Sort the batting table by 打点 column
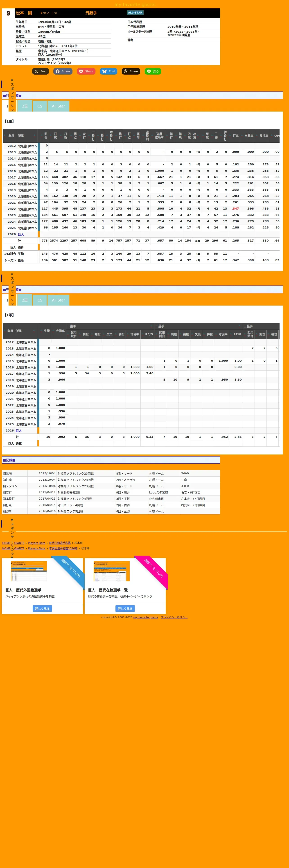289x868 pixels. (x=128, y=136)
